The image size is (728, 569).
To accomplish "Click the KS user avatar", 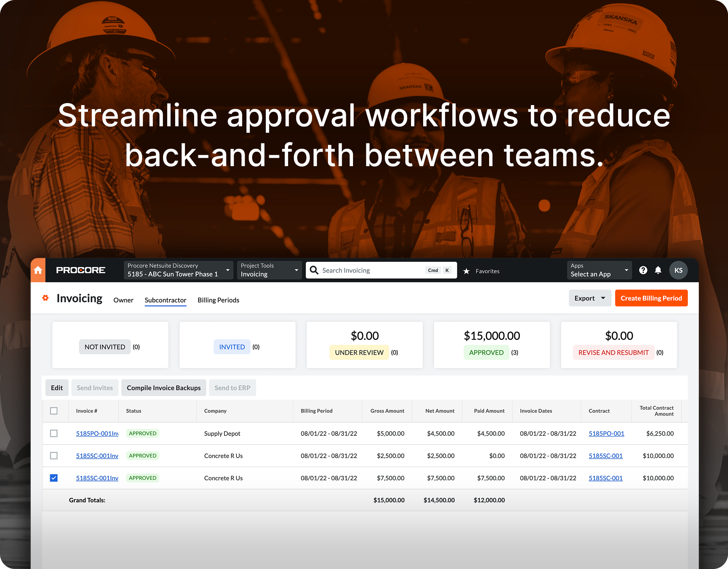I will pyautogui.click(x=678, y=270).
